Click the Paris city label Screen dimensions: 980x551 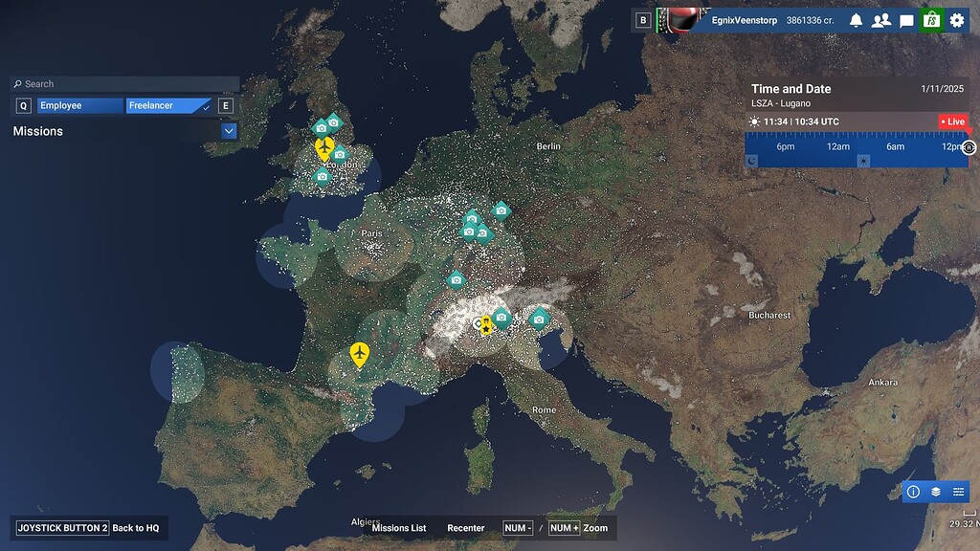click(371, 233)
